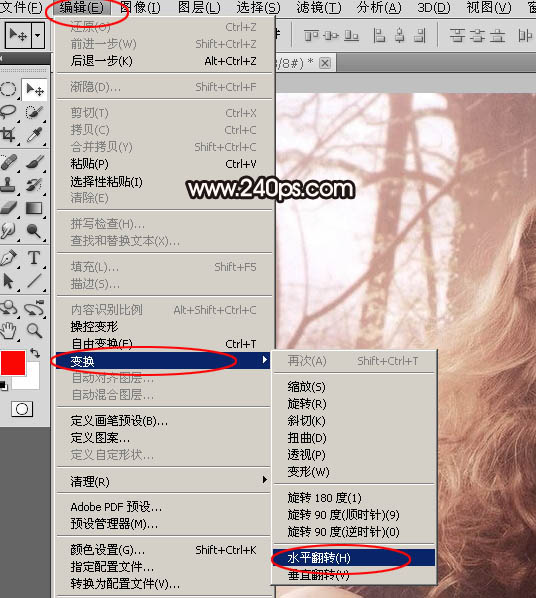Viewport: 536px width, 598px height.
Task: Choose 定义画笔预设(B)... entry
Action: point(163,421)
